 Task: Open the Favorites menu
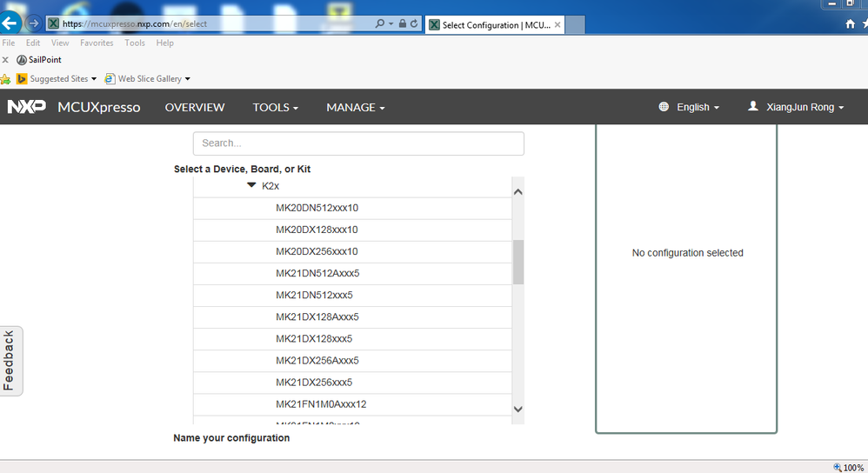(x=97, y=43)
